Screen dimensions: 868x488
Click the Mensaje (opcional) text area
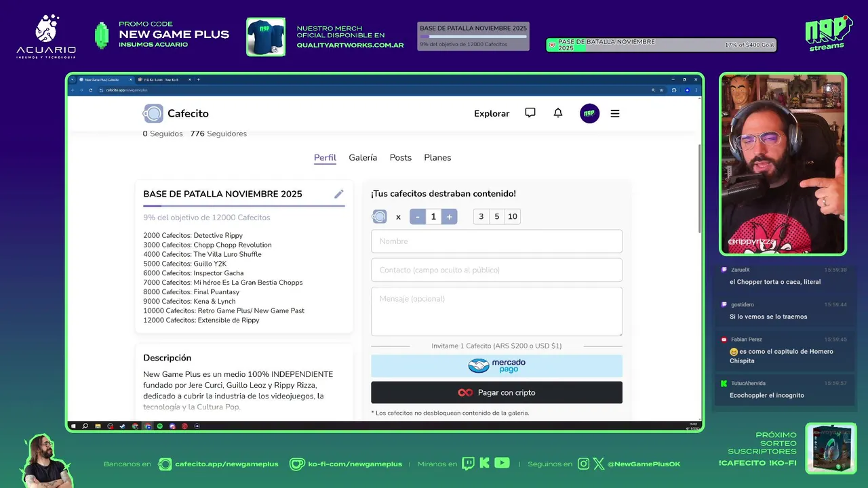pyautogui.click(x=496, y=311)
